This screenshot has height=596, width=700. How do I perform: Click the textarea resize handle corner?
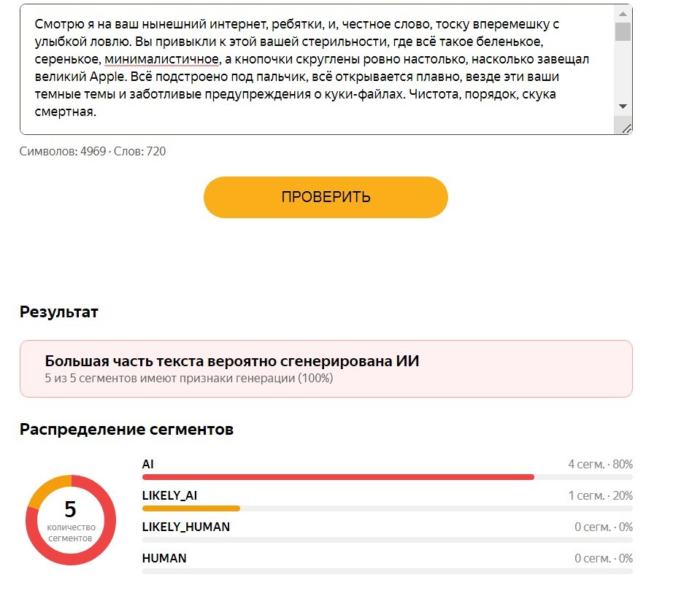point(626,128)
